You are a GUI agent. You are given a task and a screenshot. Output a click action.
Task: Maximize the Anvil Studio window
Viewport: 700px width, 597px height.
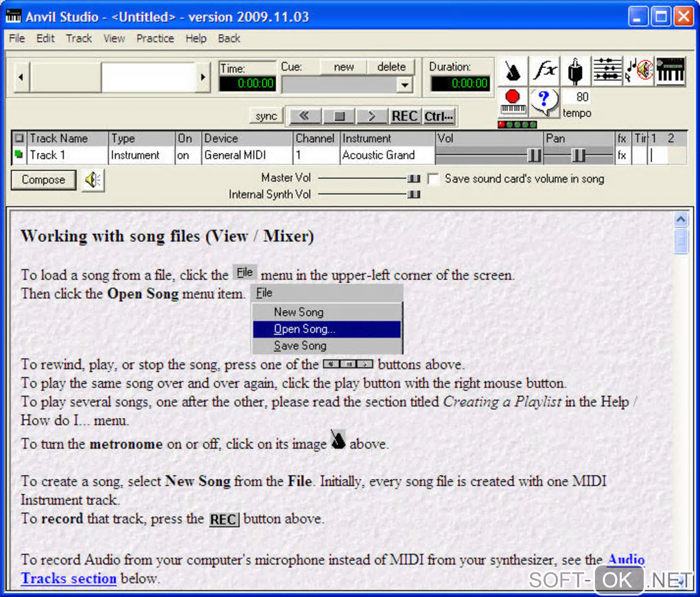tap(661, 17)
